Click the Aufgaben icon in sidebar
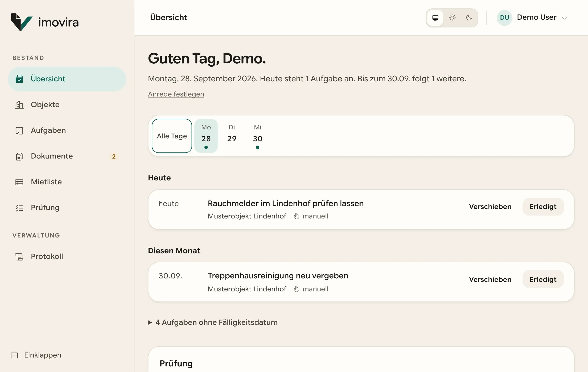 (19, 131)
